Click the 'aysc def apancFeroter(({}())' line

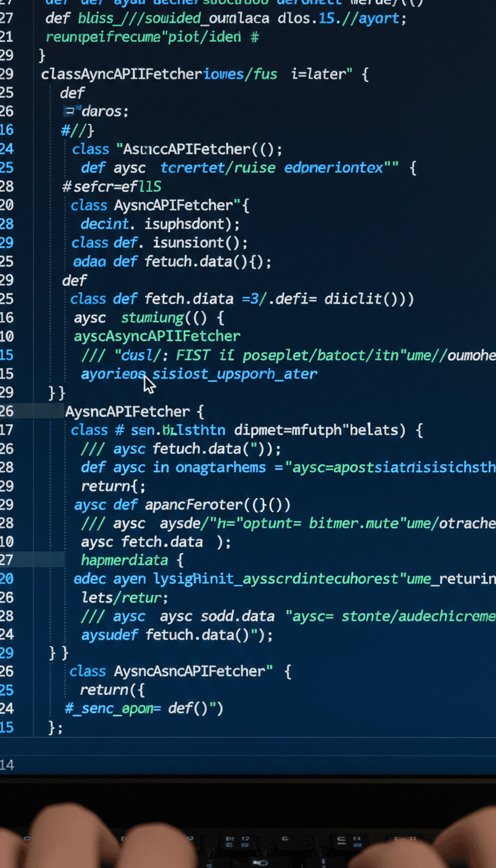tap(183, 504)
